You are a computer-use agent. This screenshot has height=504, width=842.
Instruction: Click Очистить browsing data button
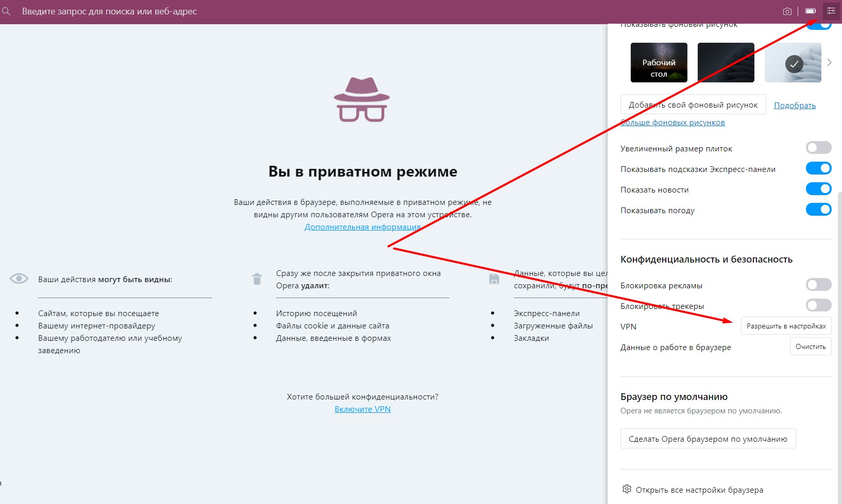[x=811, y=346]
